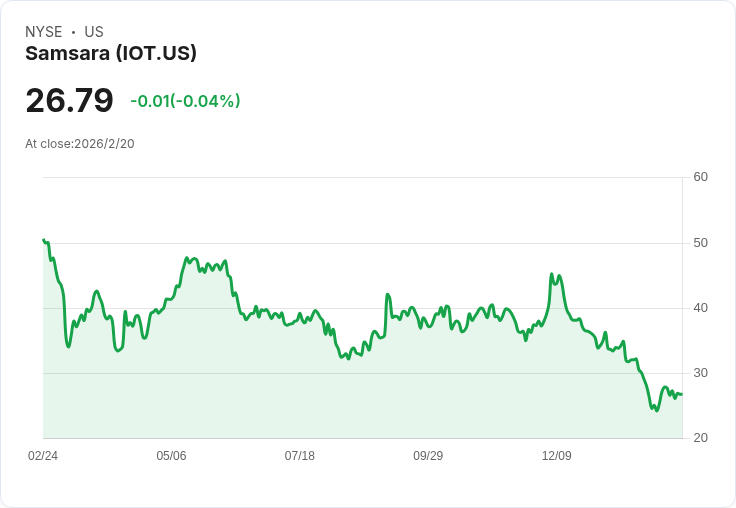Click the 30 price axis label
The height and width of the screenshot is (508, 736).
coord(700,373)
